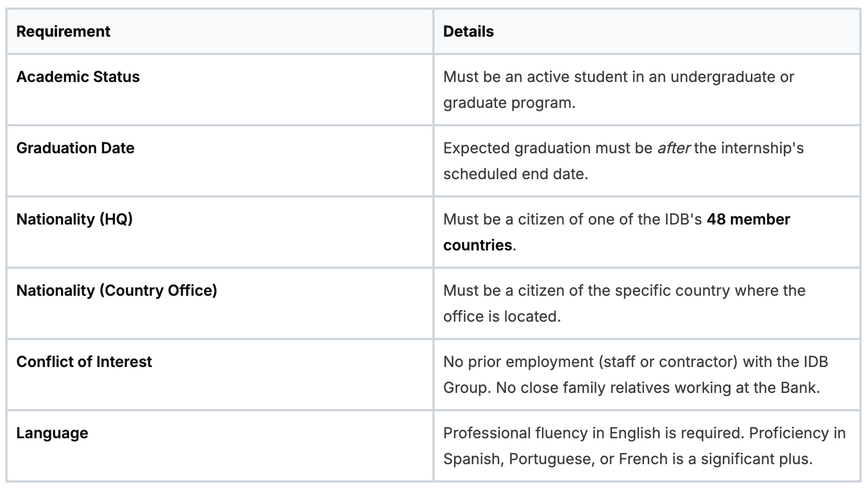Screen dimensions: 868x489
Task: Click the Graduation Date row label
Action: 75,148
